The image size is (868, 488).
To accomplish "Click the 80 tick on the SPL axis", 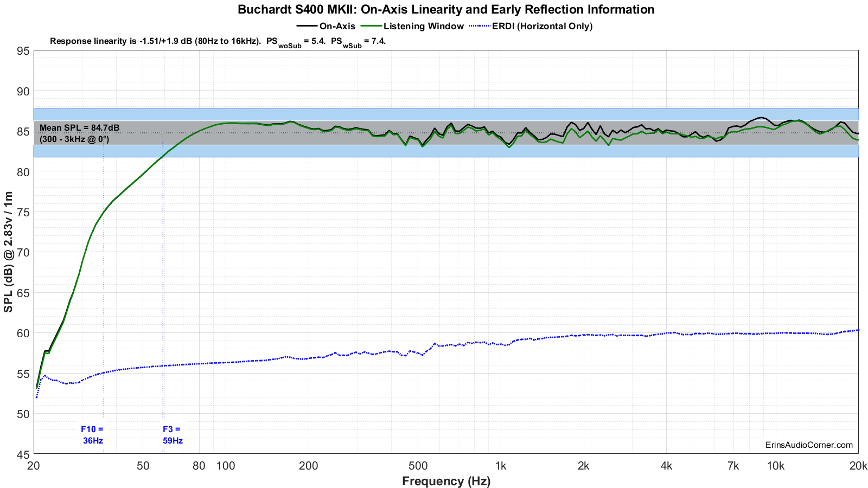I will [23, 172].
